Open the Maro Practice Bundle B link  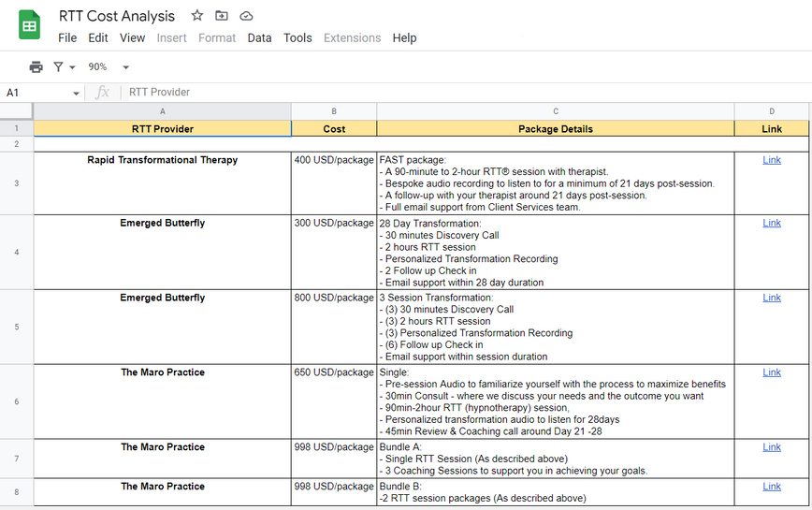771,487
